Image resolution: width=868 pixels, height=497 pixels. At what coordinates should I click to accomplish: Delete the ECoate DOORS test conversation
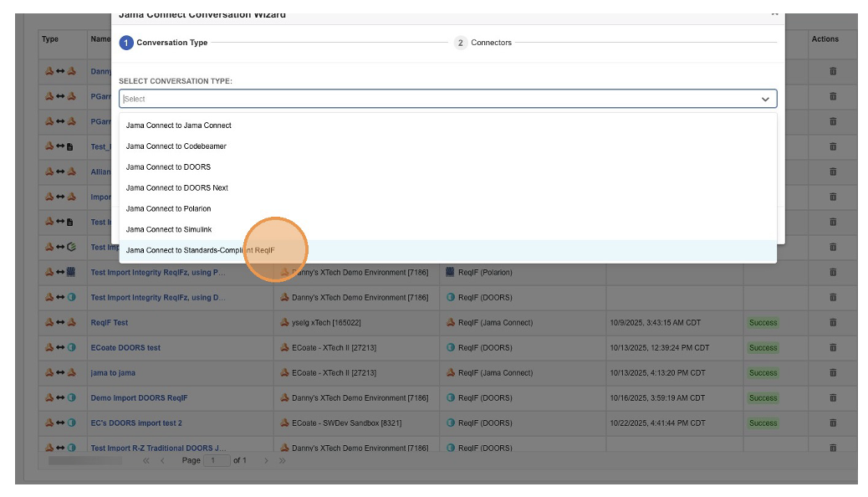pyautogui.click(x=833, y=347)
